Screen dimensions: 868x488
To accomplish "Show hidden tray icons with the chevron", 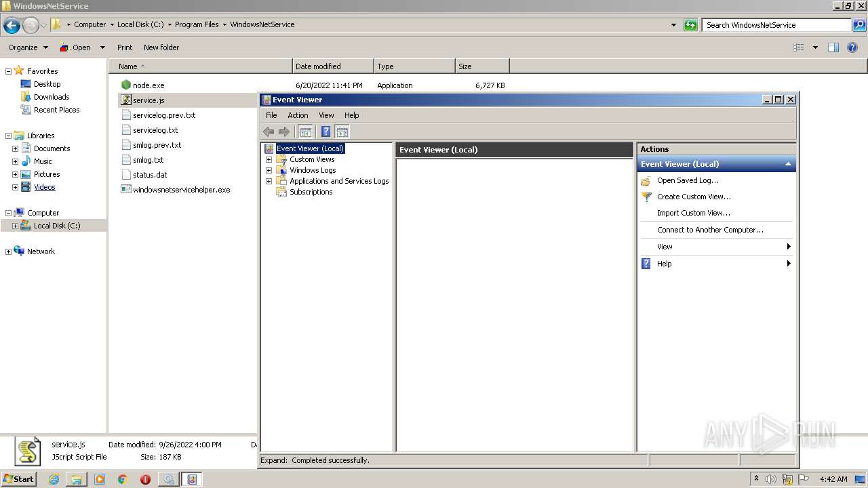I will click(756, 479).
